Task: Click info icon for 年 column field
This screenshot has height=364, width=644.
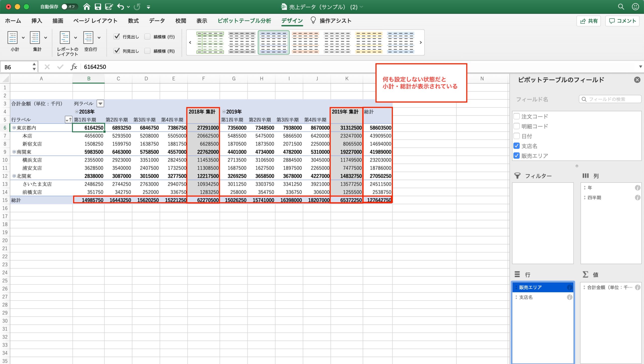Action: coord(637,188)
